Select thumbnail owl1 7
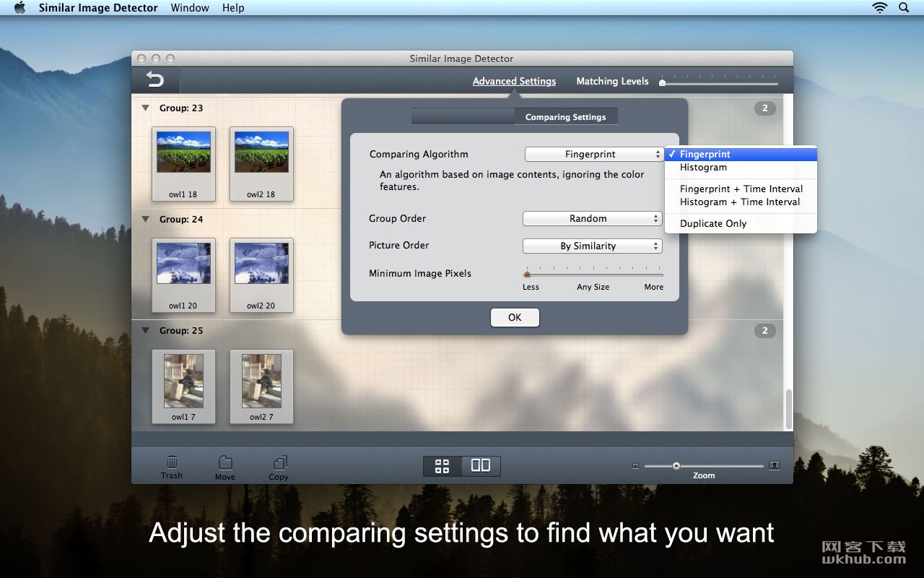 pos(183,387)
